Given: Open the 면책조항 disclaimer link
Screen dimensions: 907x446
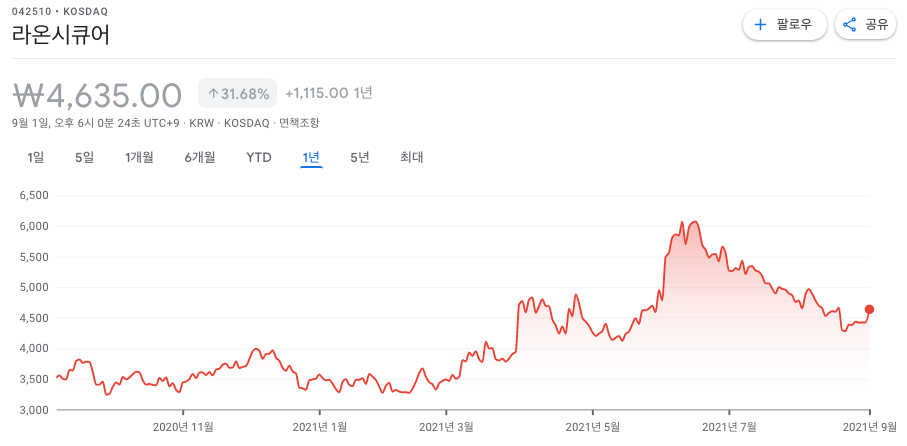Looking at the screenshot, I should point(299,123).
